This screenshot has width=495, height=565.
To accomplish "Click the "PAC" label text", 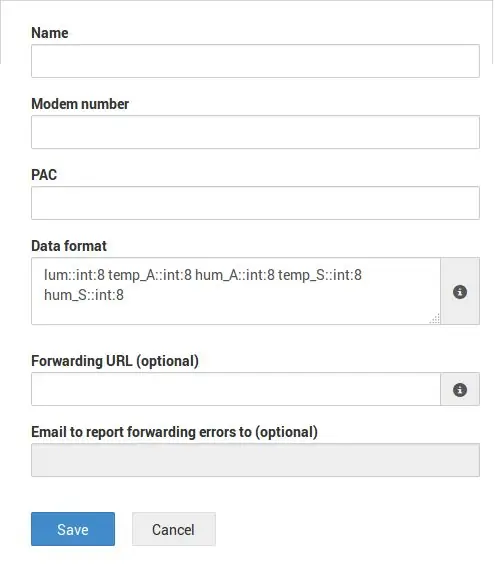I will coord(44,175).
